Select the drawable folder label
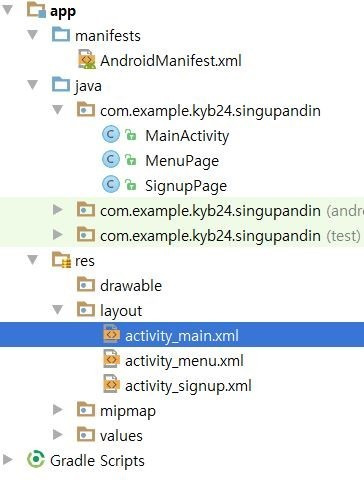Screen dimensions: 364x480 (x=131, y=286)
